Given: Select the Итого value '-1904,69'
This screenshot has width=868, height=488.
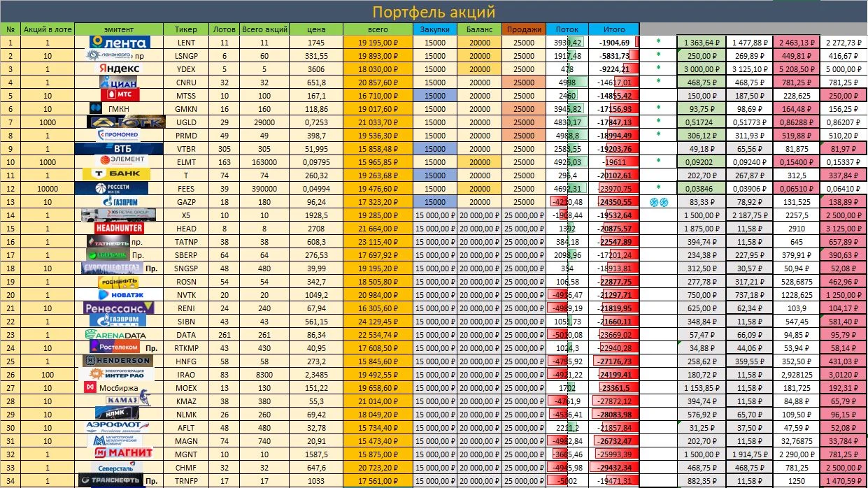Looking at the screenshot, I should point(613,43).
